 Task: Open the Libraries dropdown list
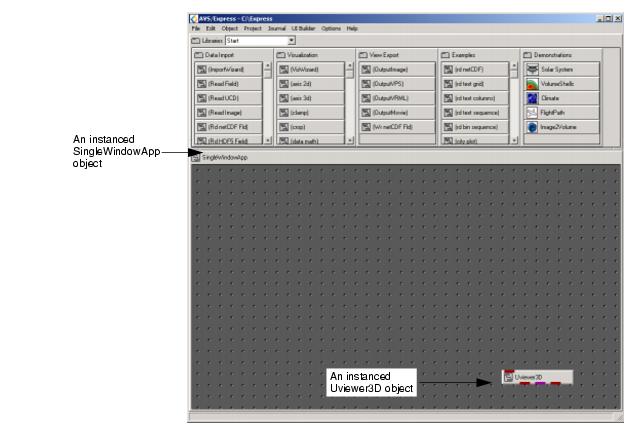pos(291,40)
